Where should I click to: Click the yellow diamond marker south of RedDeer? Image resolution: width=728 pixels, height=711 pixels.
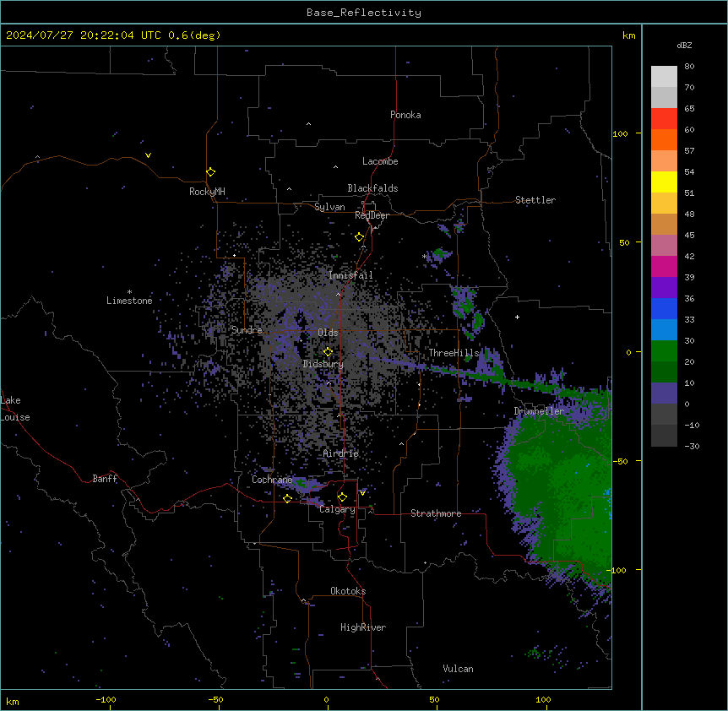pyautogui.click(x=360, y=237)
